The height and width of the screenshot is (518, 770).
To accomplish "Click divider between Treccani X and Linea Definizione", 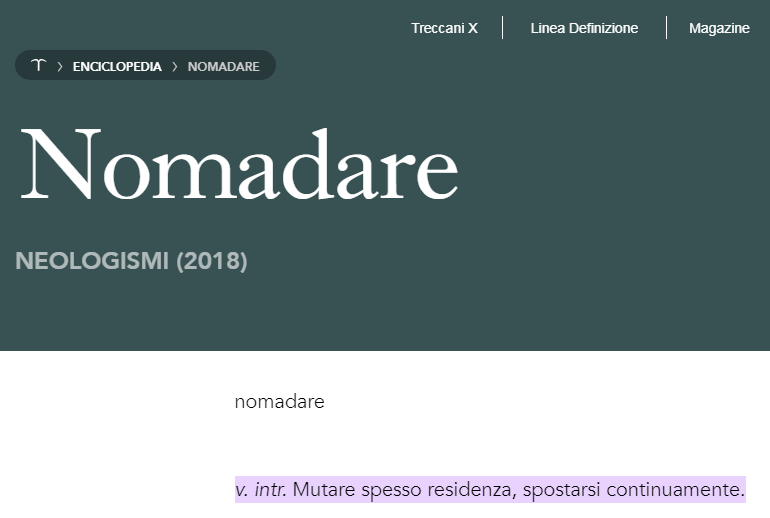I will tap(502, 27).
